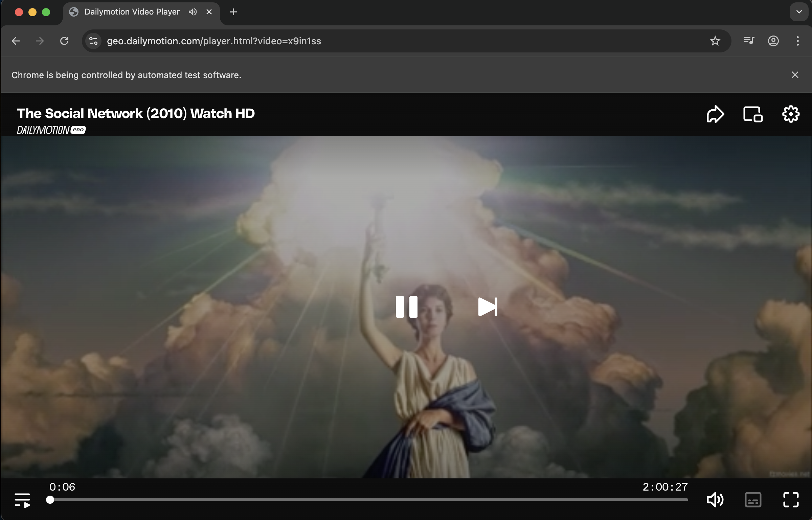The height and width of the screenshot is (520, 812).
Task: Click The Social Network video title
Action: click(x=136, y=114)
